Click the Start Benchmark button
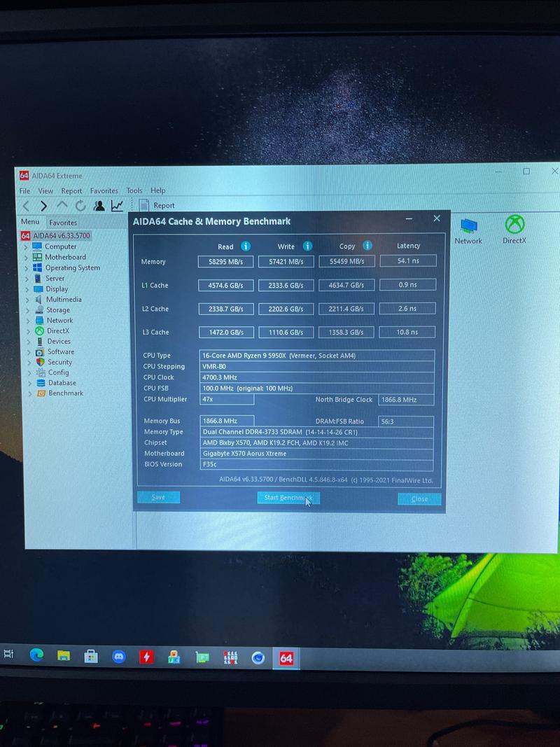This screenshot has width=560, height=747. tap(288, 498)
